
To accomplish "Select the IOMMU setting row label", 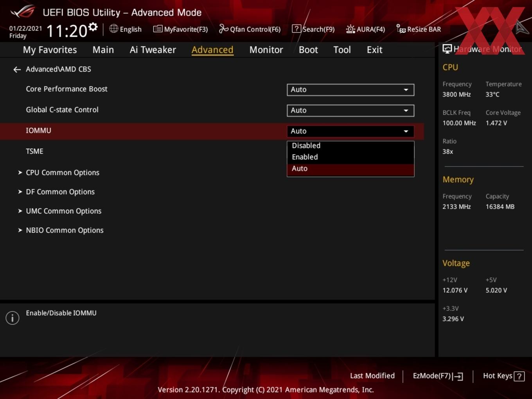I will tap(38, 131).
